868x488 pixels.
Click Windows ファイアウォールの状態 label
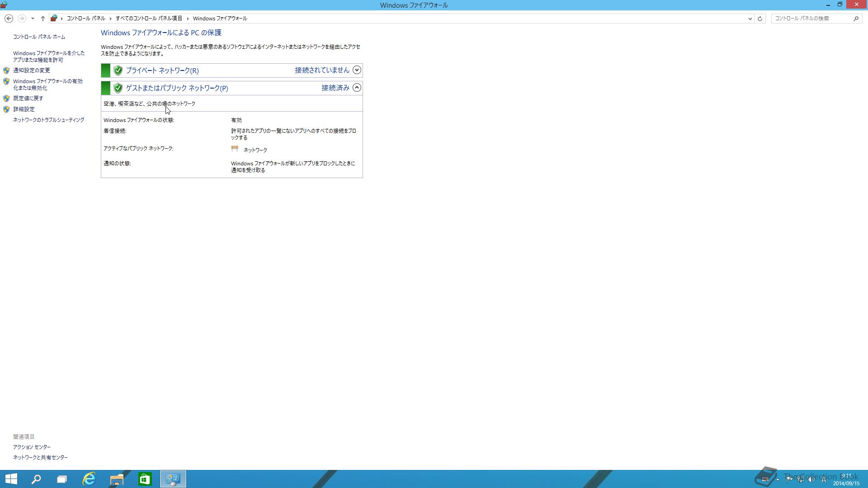click(139, 120)
